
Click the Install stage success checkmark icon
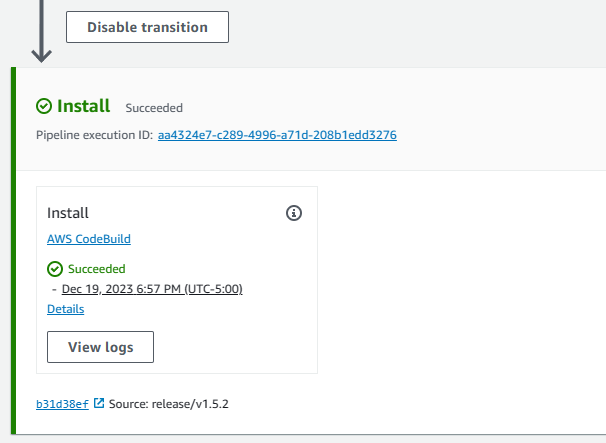(x=44, y=106)
